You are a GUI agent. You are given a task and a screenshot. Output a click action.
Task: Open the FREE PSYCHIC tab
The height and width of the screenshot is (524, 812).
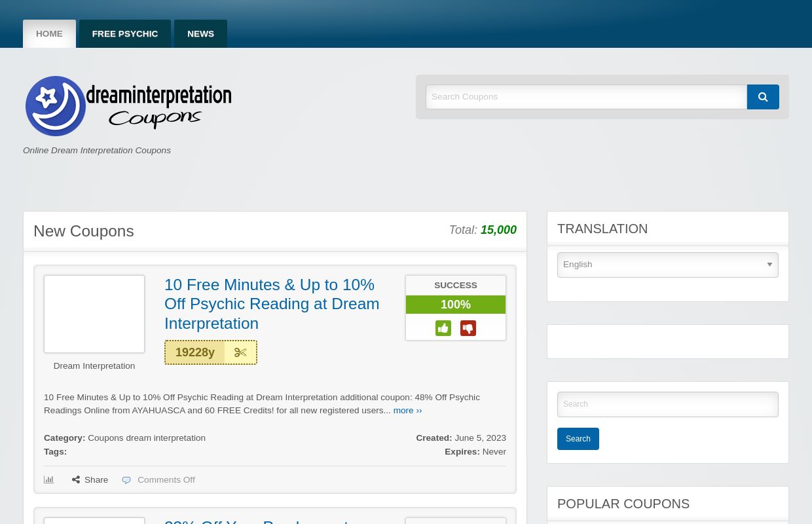click(125, 34)
